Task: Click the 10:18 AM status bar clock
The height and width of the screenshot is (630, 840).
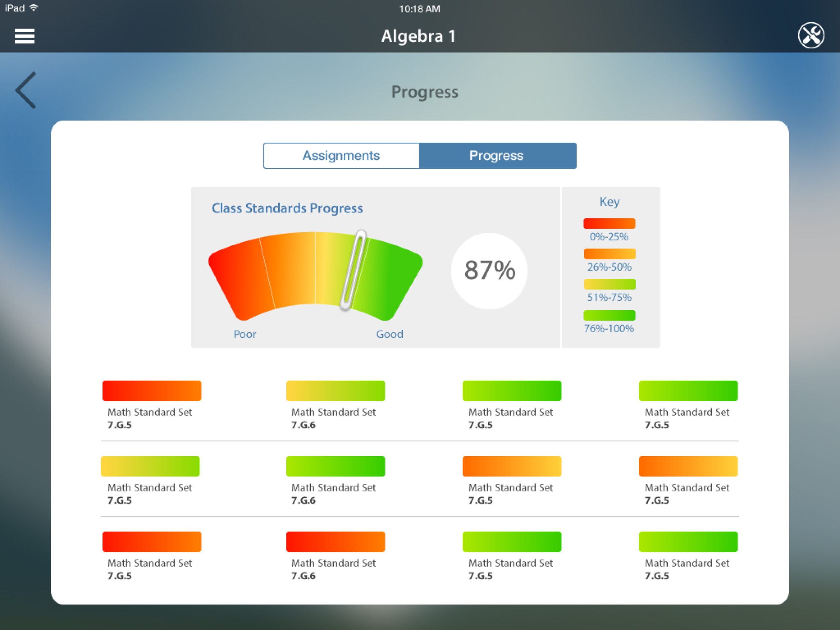Action: pyautogui.click(x=419, y=8)
